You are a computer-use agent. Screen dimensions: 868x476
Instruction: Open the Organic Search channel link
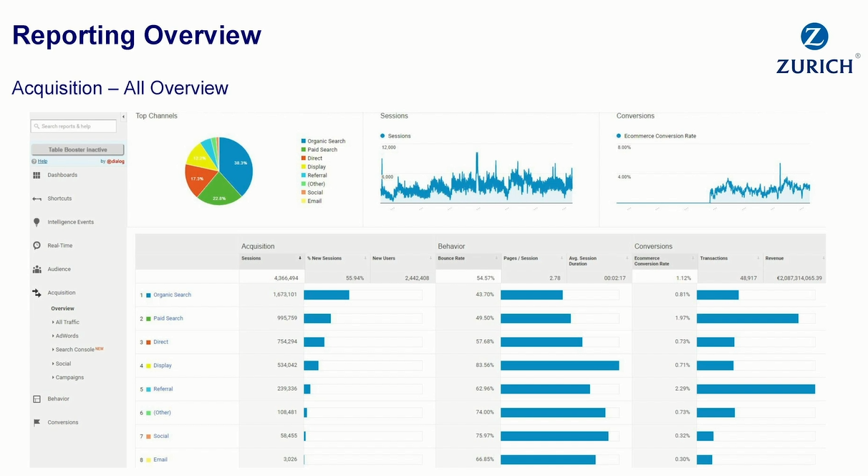pos(172,295)
